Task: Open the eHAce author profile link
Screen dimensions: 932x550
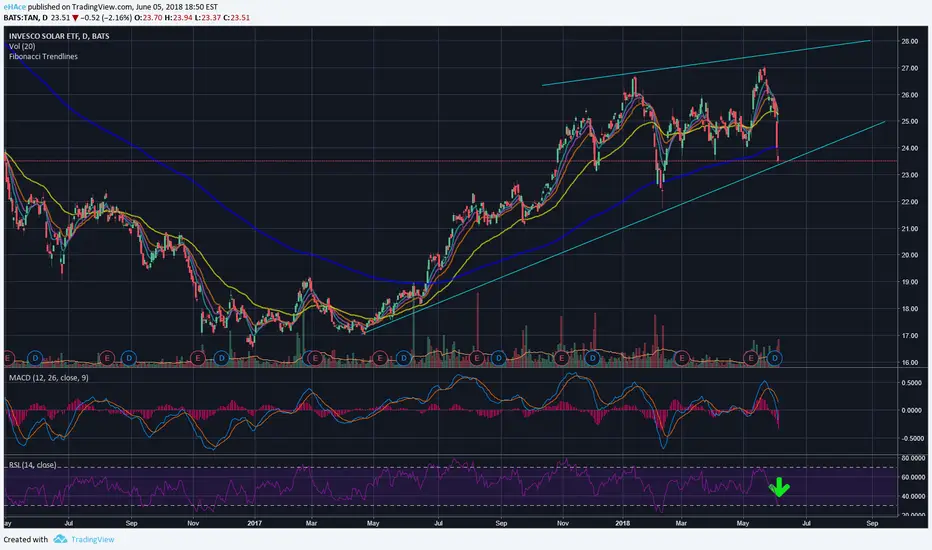Action: pyautogui.click(x=14, y=7)
